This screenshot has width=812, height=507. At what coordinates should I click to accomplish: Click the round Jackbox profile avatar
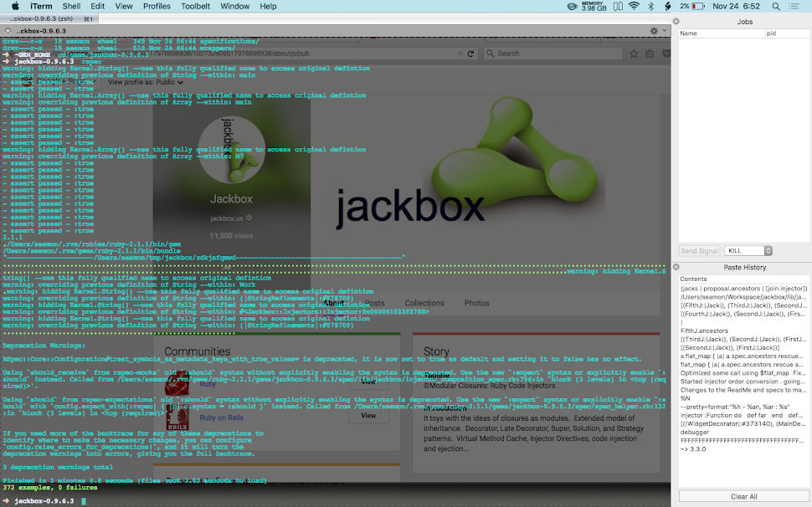[232, 150]
